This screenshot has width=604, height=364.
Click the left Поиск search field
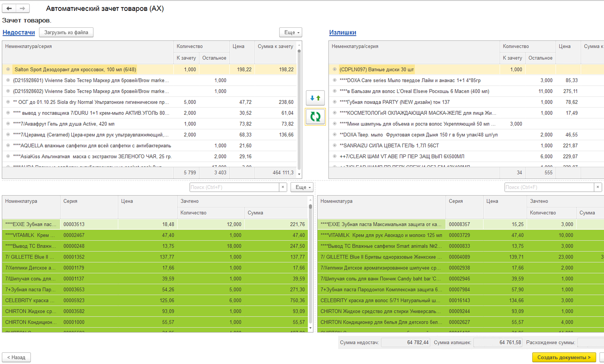pos(234,187)
